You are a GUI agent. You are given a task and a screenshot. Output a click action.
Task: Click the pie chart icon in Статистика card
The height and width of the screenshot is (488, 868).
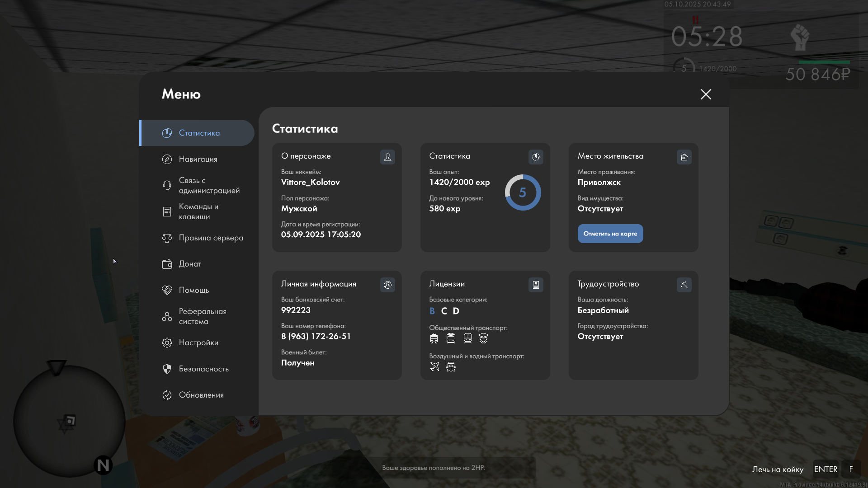(x=536, y=157)
